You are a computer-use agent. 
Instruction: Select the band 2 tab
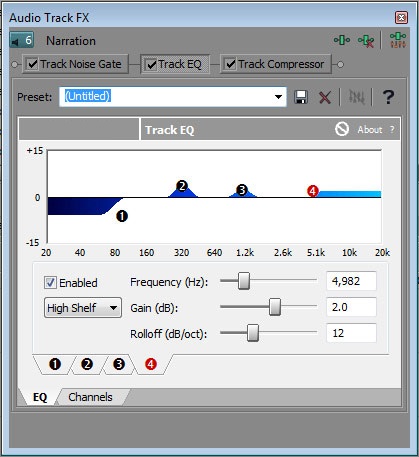click(87, 364)
